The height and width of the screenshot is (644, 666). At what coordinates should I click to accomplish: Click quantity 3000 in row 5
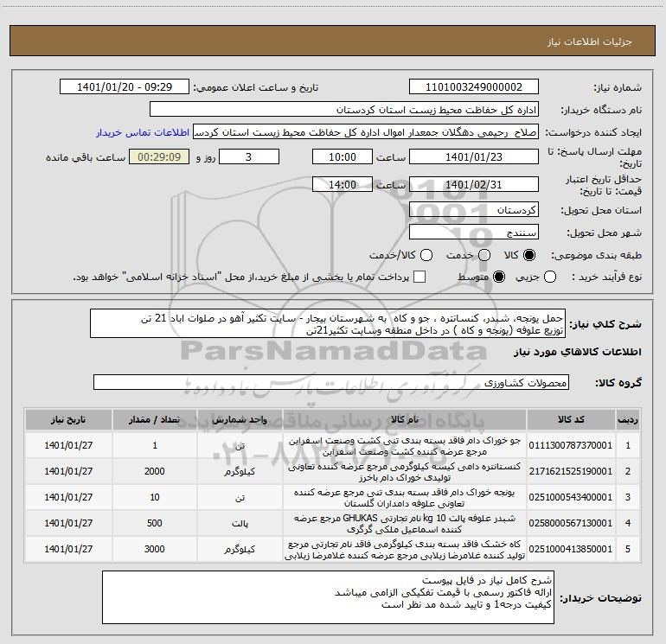[155, 549]
